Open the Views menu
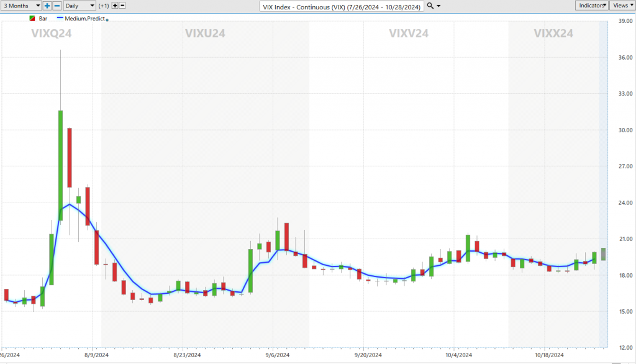 pyautogui.click(x=622, y=5)
